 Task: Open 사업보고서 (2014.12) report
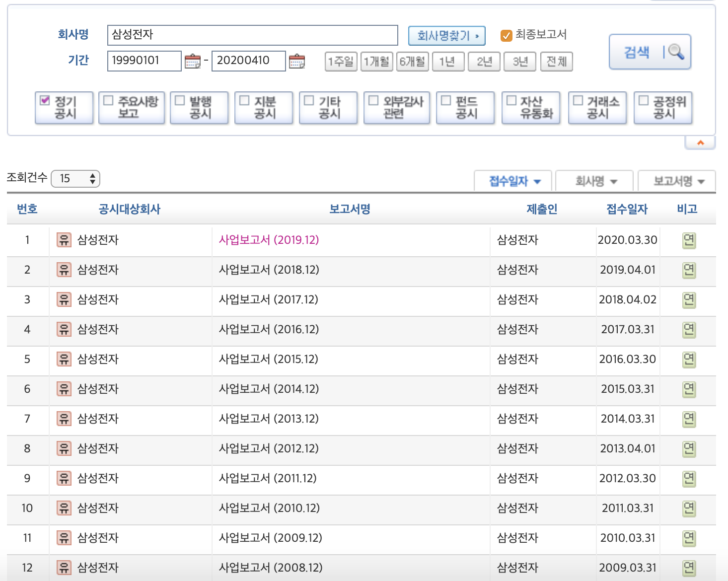tap(269, 389)
